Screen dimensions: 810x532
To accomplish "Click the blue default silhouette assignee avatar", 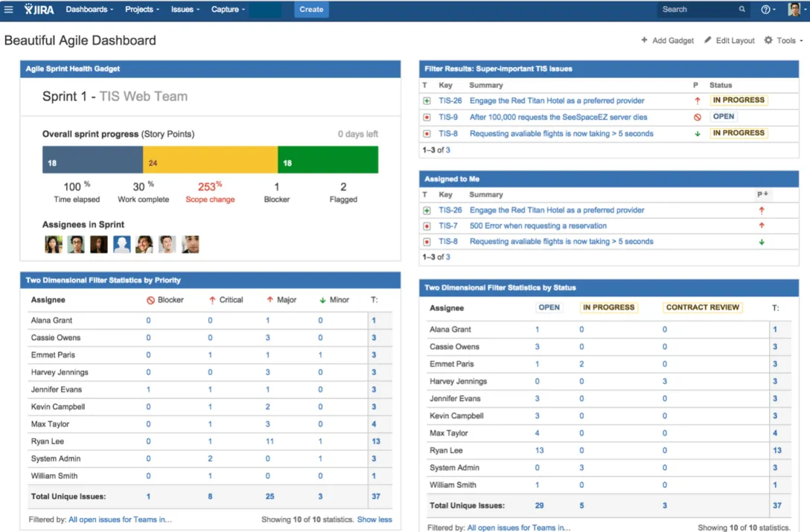I will (121, 244).
